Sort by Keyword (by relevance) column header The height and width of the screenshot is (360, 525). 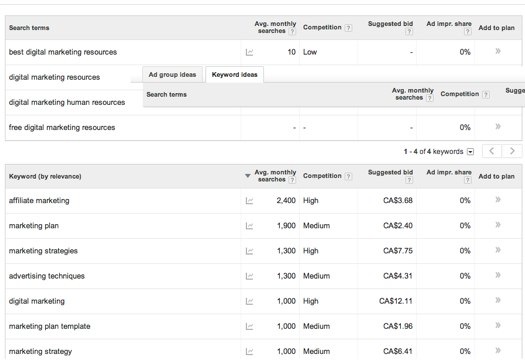point(45,176)
